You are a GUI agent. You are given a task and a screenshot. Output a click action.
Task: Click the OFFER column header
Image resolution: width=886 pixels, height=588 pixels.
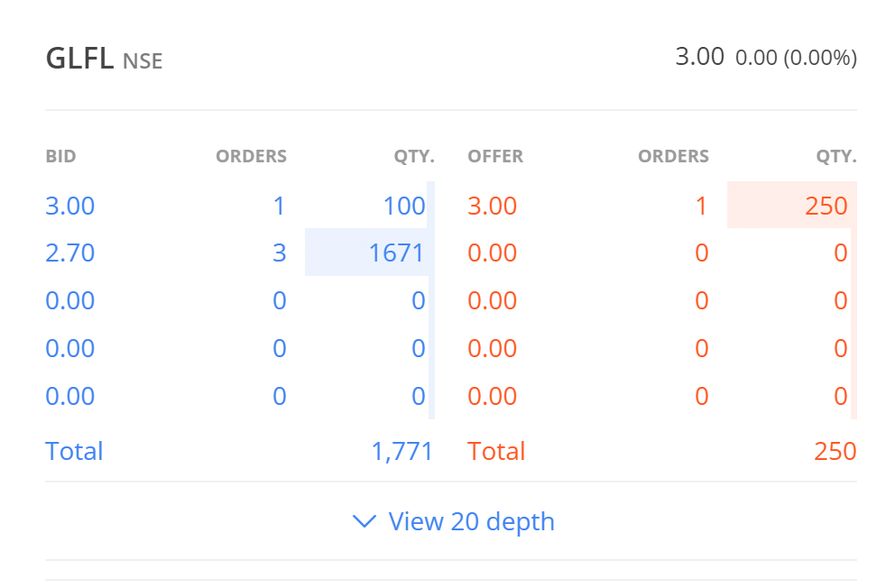pos(495,156)
